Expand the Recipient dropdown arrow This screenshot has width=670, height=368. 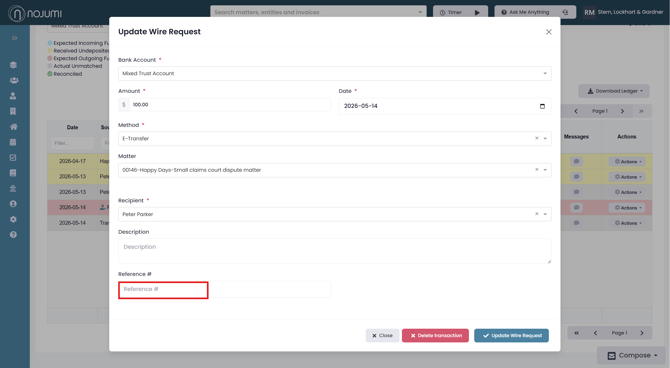(x=545, y=214)
